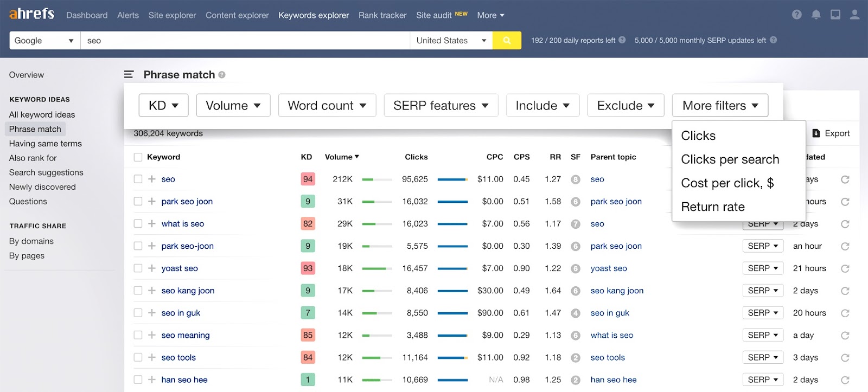
Task: Click the tablet/device icon in header
Action: click(835, 15)
